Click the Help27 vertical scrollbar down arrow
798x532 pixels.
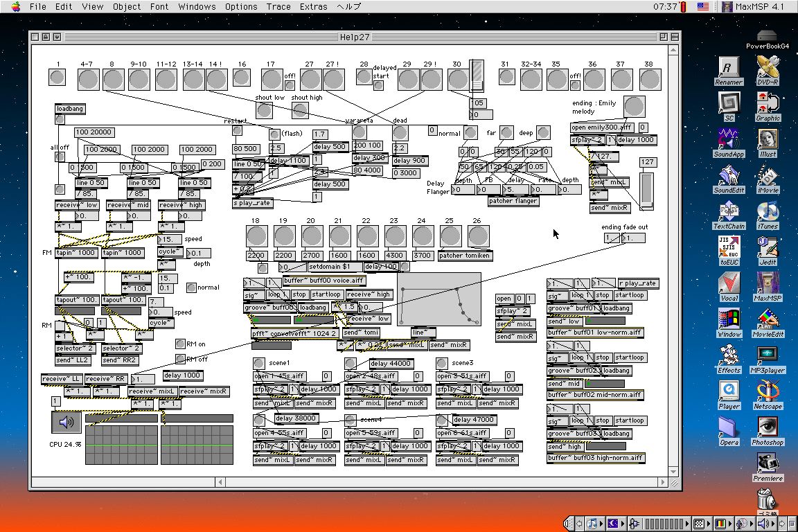pos(673,472)
